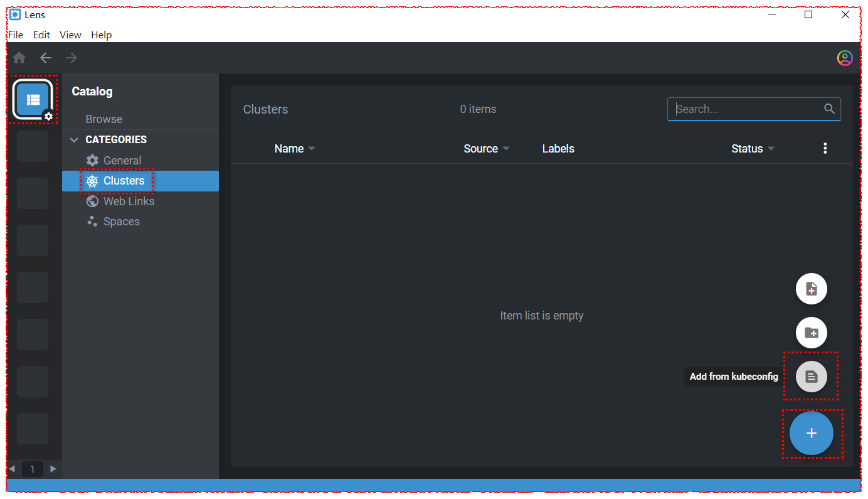Open the View menu
Screen dimensions: 868x499
(70, 35)
